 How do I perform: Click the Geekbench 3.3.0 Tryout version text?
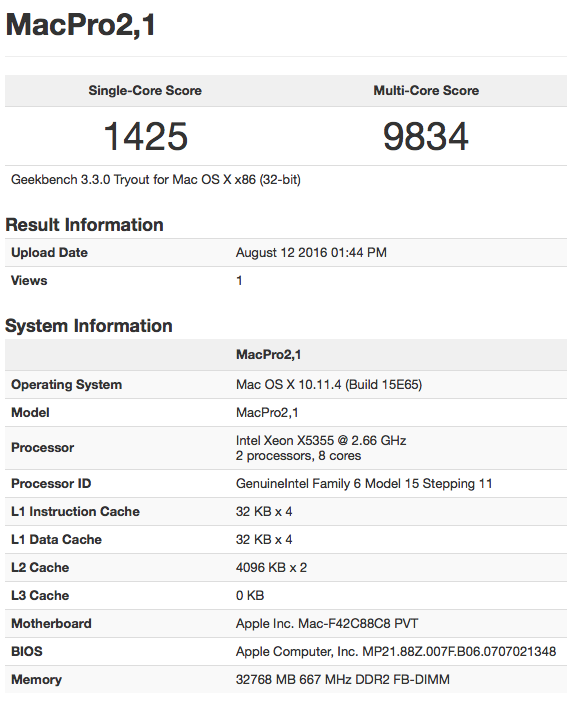pos(156,180)
